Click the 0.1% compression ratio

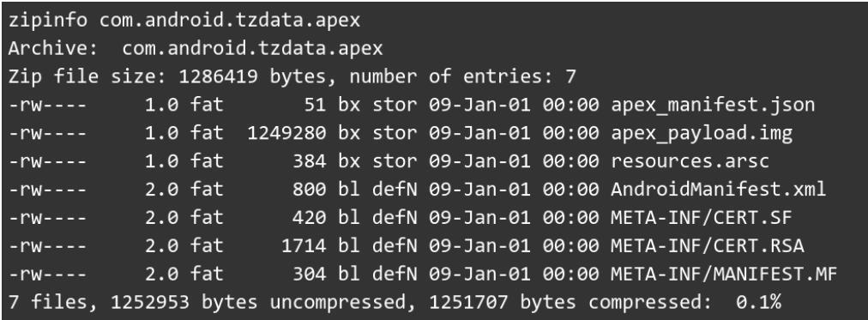pyautogui.click(x=758, y=302)
